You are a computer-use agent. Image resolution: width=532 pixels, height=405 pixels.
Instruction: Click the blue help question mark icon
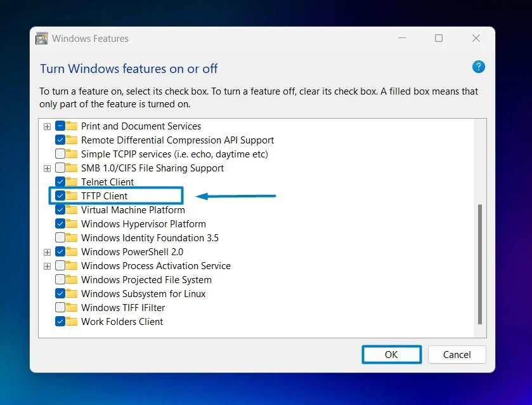pyautogui.click(x=478, y=67)
